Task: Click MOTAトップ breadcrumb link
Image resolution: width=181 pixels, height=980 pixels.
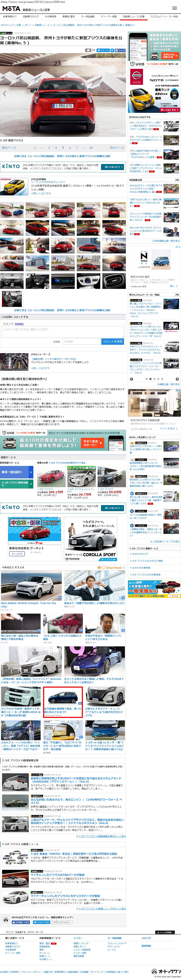Action: coord(7,25)
